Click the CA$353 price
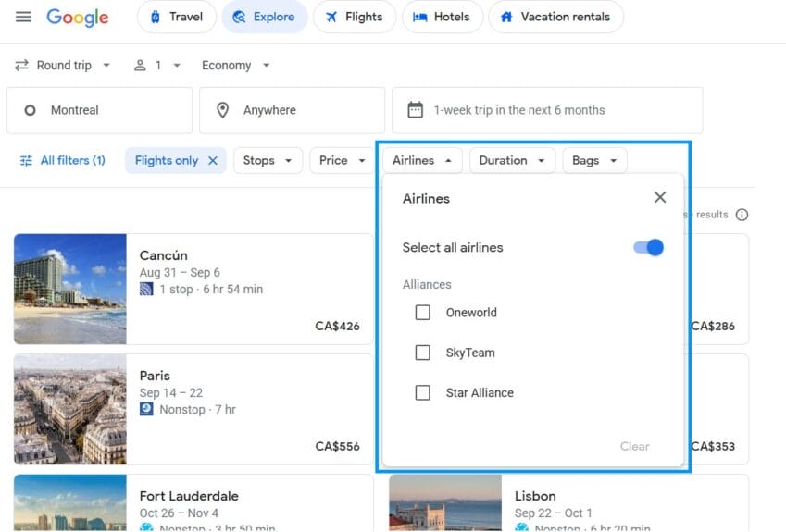The height and width of the screenshot is (532, 786). (713, 446)
